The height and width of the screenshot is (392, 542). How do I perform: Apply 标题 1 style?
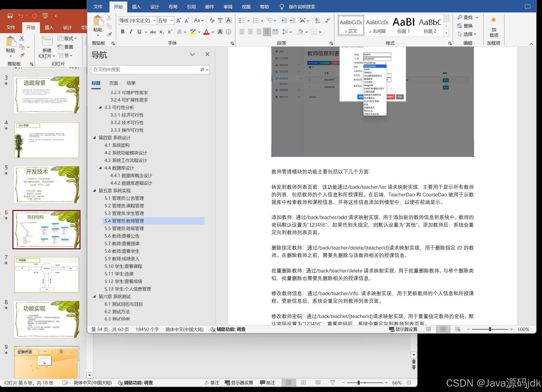click(x=404, y=26)
